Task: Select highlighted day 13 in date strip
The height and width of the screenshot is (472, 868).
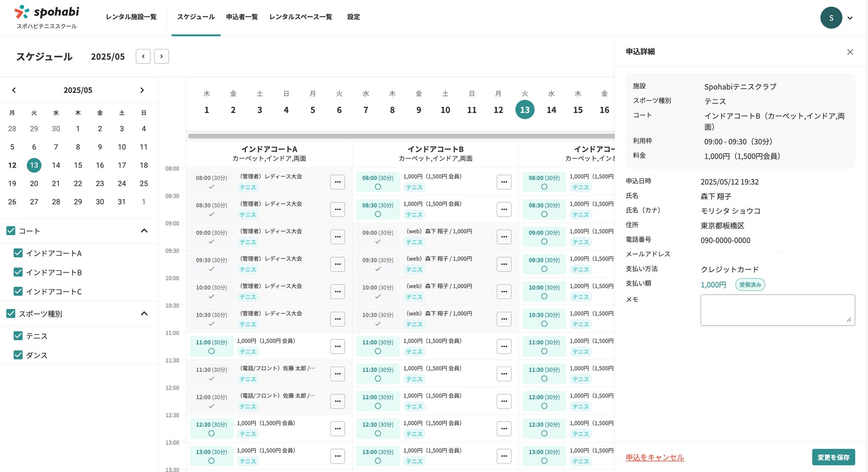Action: tap(525, 110)
